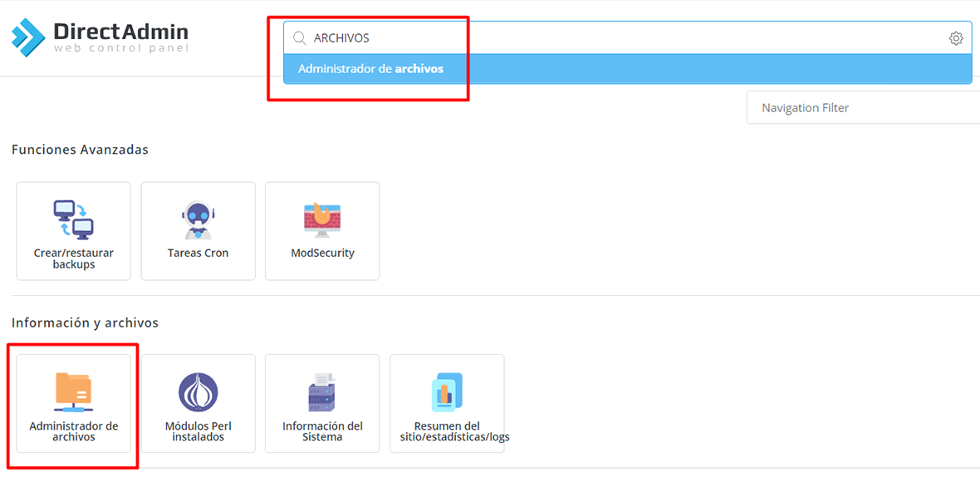Screen dimensions: 980x482
Task: Click the 'Crear/restaurar backups' label
Action: tap(73, 258)
